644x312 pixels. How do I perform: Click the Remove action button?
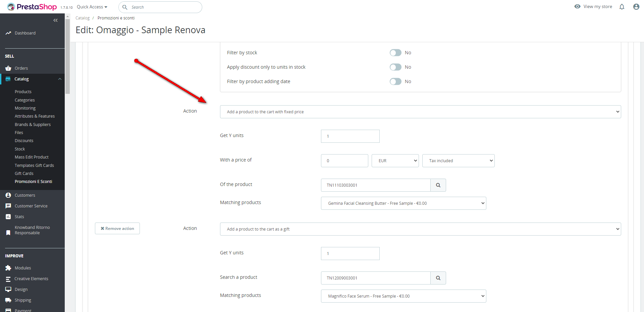117,229
